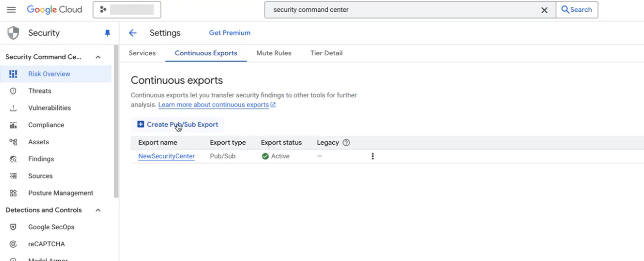Click the Export status column header
The image size is (644, 261).
pyautogui.click(x=281, y=143)
